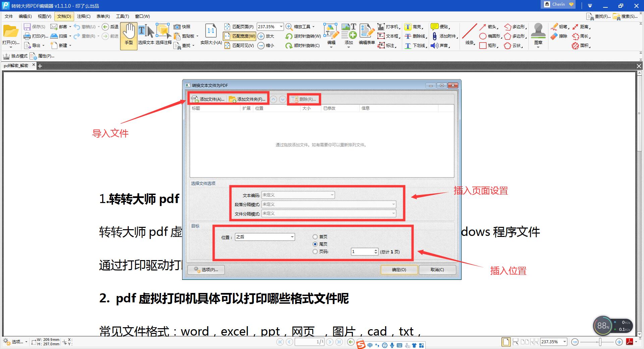
Task: Open the toolbar zoom 237.35% dropdown
Action: coord(281,27)
